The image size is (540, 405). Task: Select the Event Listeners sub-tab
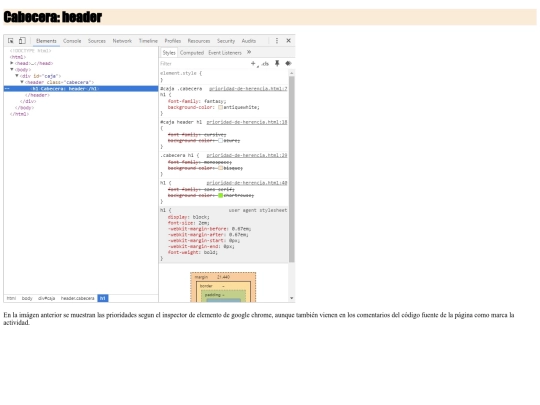[225, 53]
